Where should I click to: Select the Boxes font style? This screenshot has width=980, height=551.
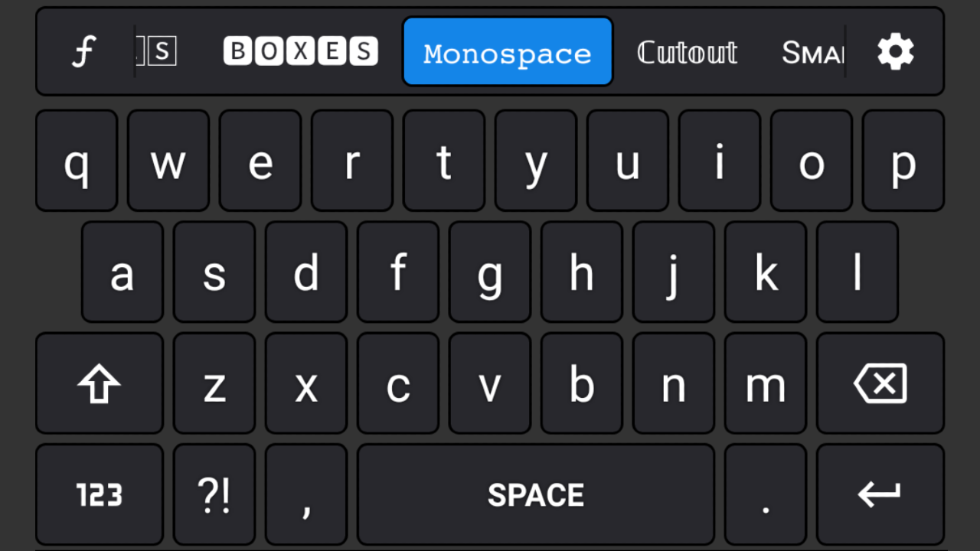(x=300, y=52)
